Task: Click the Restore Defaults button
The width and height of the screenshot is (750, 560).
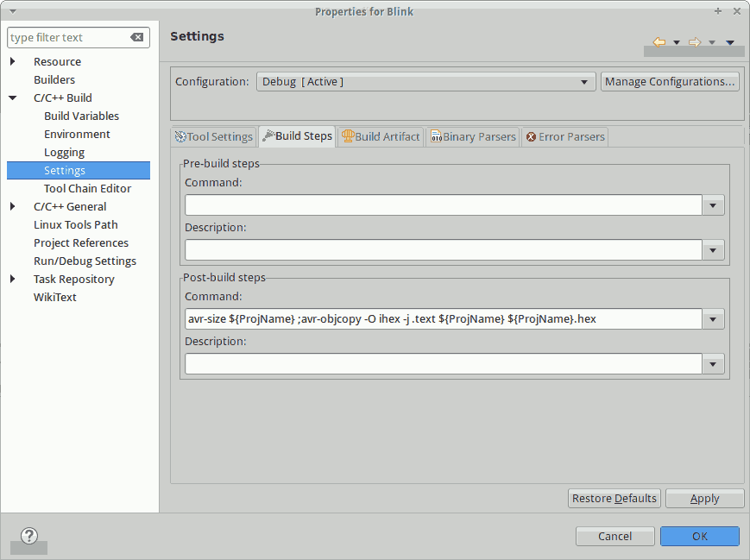Action: click(x=614, y=499)
